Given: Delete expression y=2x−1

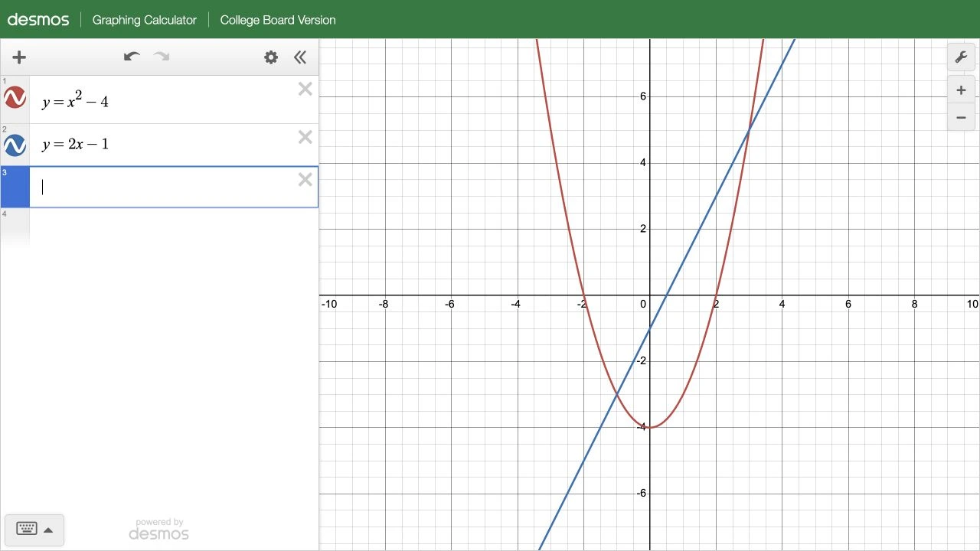Looking at the screenshot, I should click(305, 137).
